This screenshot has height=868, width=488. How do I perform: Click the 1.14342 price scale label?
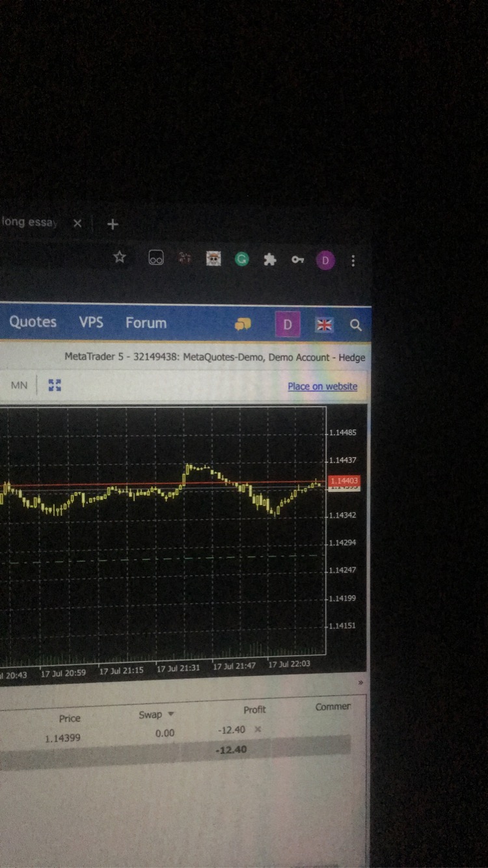click(x=343, y=515)
